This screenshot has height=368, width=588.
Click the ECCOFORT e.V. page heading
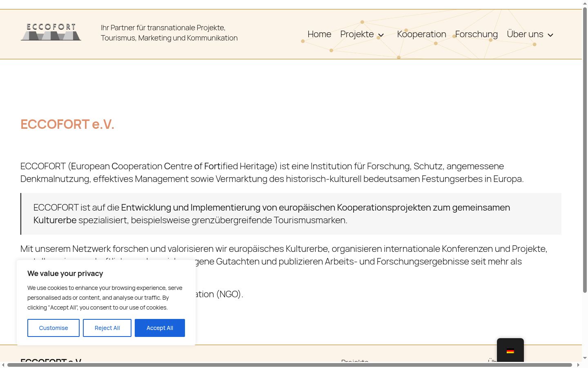pos(67,124)
